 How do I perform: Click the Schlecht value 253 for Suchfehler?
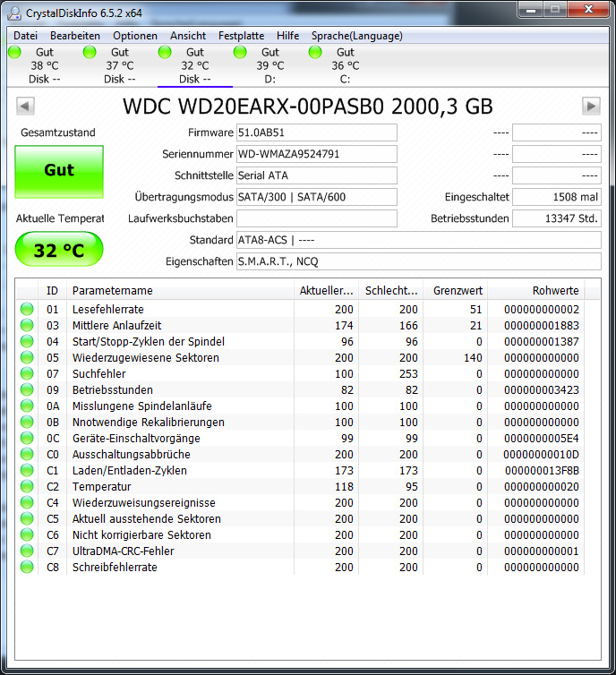click(x=408, y=373)
